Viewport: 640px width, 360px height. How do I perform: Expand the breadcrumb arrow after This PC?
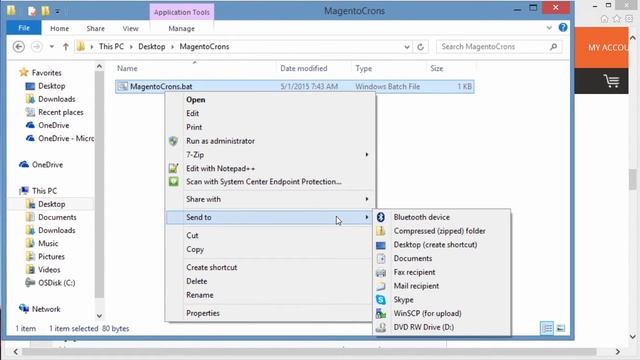tap(131, 47)
